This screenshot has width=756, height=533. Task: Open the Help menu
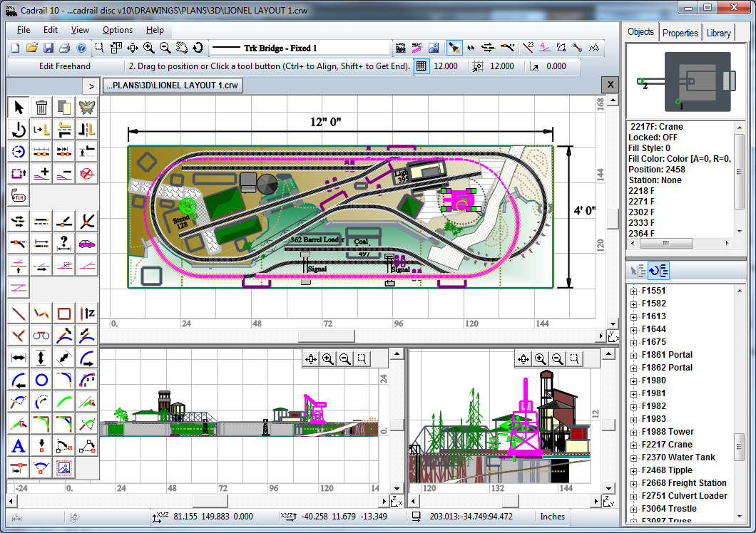(155, 30)
